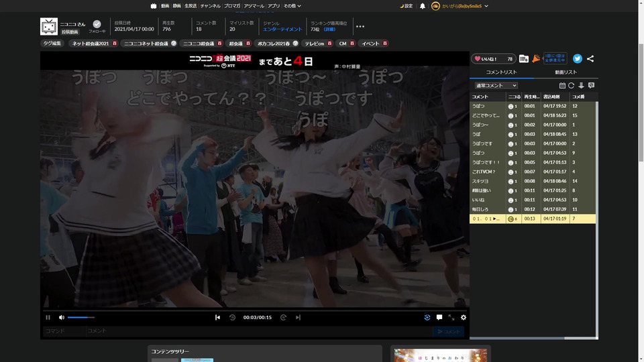The height and width of the screenshot is (362, 644).
Task: Open the niconico TV home icon
Action: [154, 6]
